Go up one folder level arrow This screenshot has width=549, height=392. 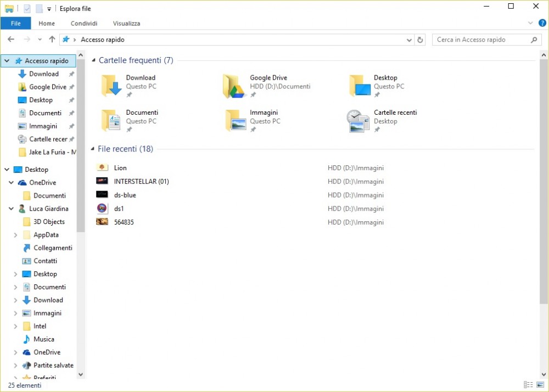pos(52,40)
